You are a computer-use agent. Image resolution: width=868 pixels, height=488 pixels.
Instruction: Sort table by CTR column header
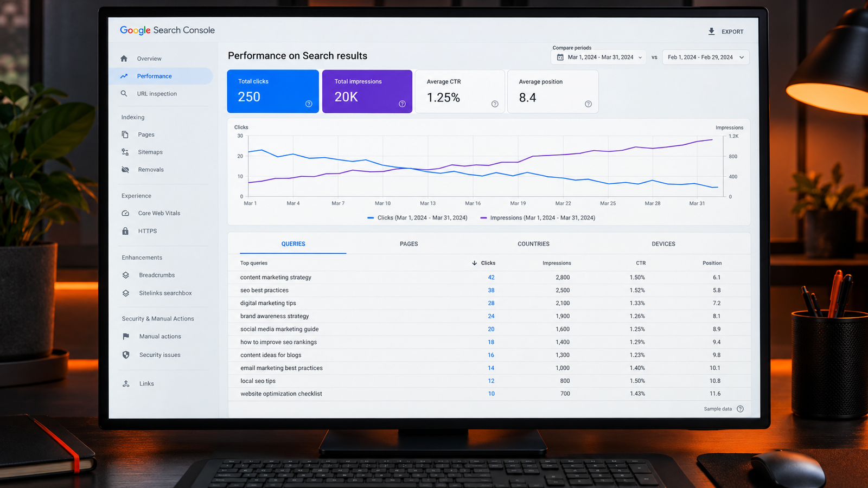(641, 263)
